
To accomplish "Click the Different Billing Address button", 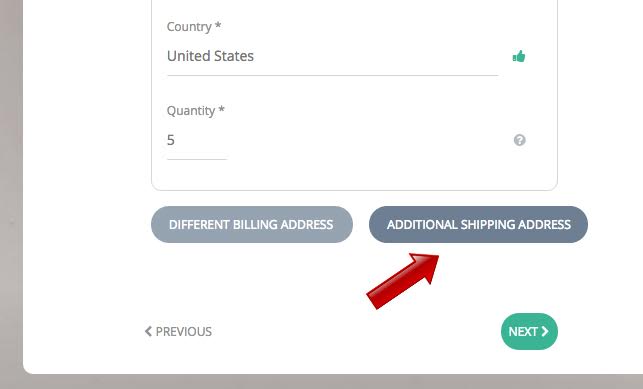I will (252, 225).
